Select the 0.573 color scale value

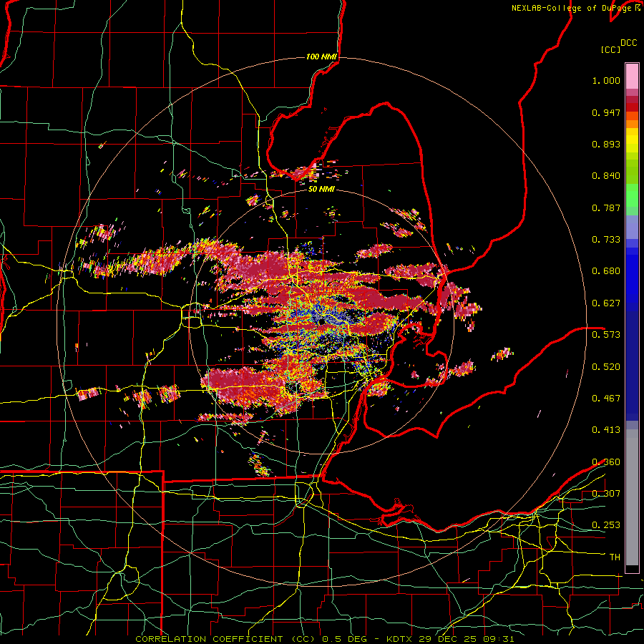tap(606, 335)
